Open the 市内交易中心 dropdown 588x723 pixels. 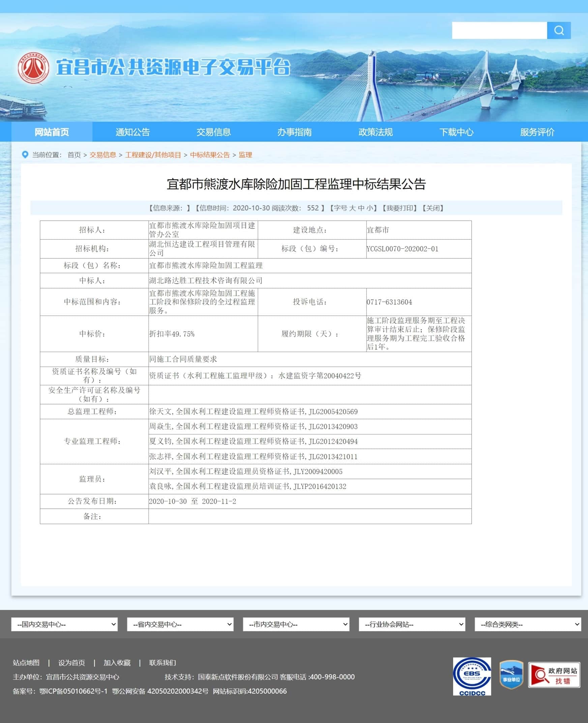click(296, 624)
